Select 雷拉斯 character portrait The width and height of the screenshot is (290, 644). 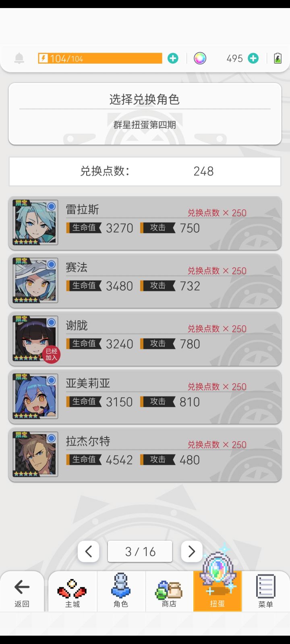coord(35,223)
